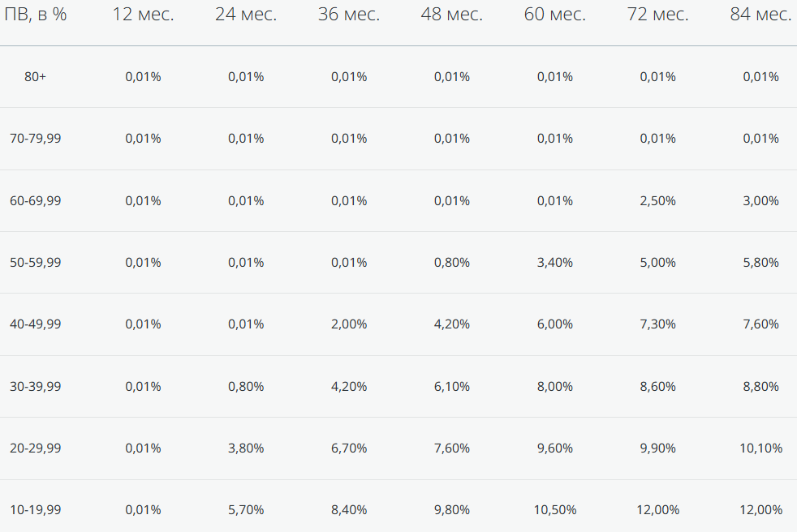Select the 8,80% rate cell
The width and height of the screenshot is (797, 532).
tap(760, 387)
